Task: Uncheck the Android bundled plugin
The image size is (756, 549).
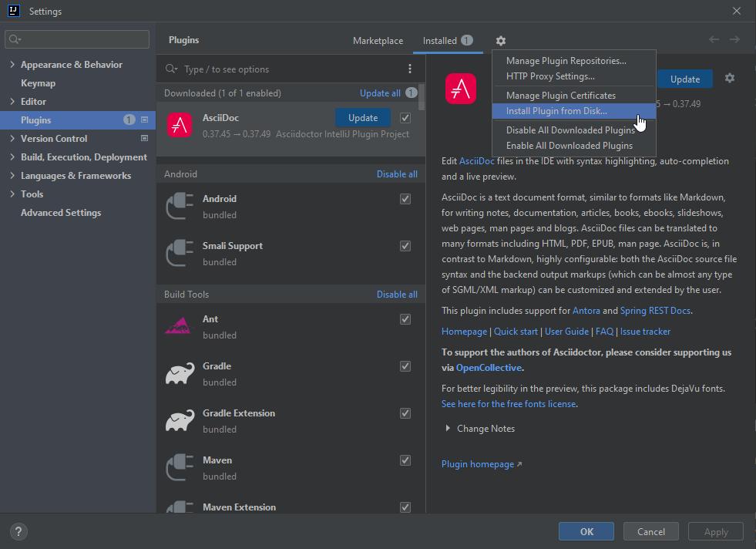Action: (405, 198)
